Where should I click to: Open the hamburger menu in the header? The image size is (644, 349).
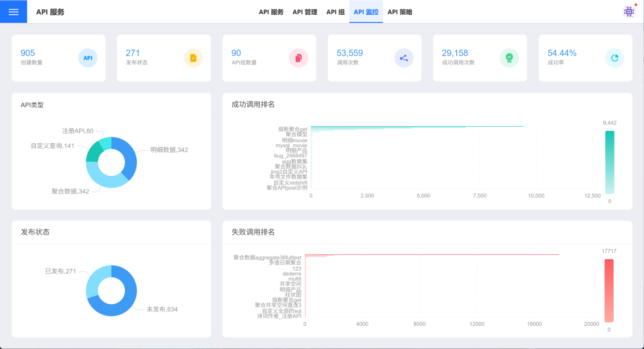(x=13, y=12)
